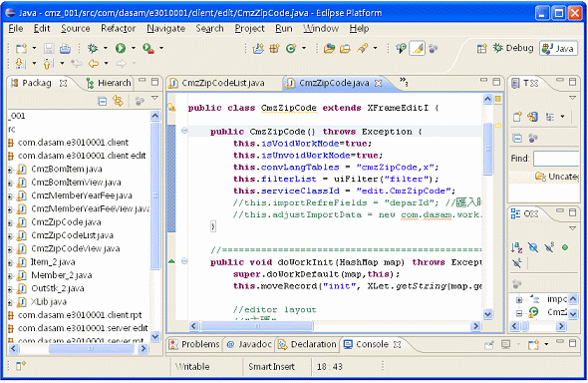Minimize the editor area
Viewport: 588px width, 383px height.
pyautogui.click(x=483, y=80)
